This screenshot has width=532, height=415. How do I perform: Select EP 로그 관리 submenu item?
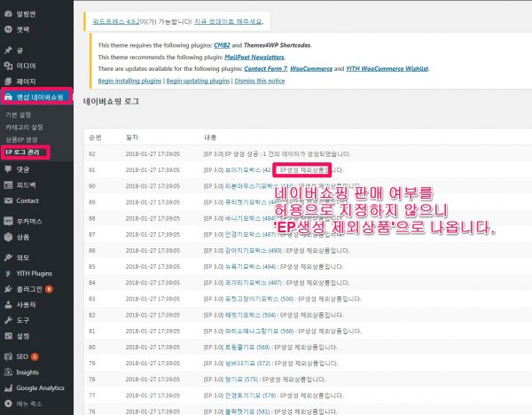tap(22, 152)
